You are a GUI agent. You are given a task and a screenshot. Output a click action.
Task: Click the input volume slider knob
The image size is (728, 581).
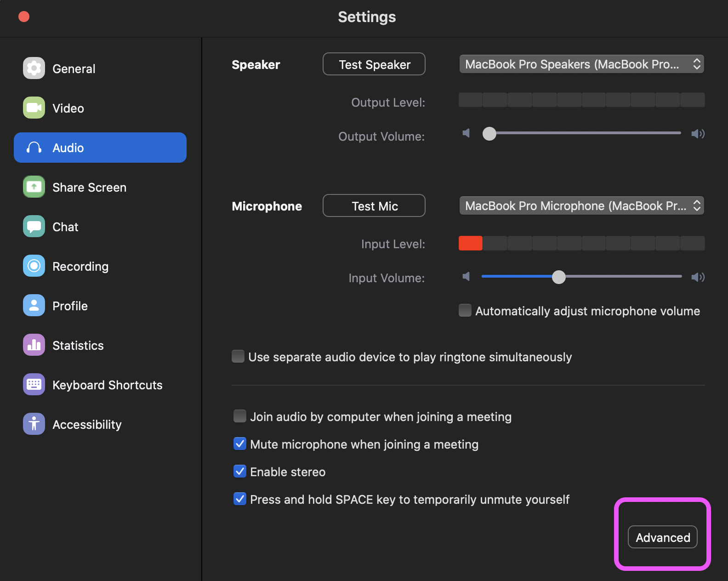click(559, 277)
